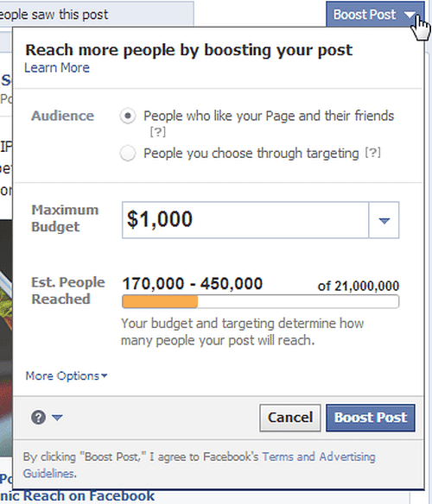Click the 'of 21,000,000' text
432x504 pixels.
359,286
